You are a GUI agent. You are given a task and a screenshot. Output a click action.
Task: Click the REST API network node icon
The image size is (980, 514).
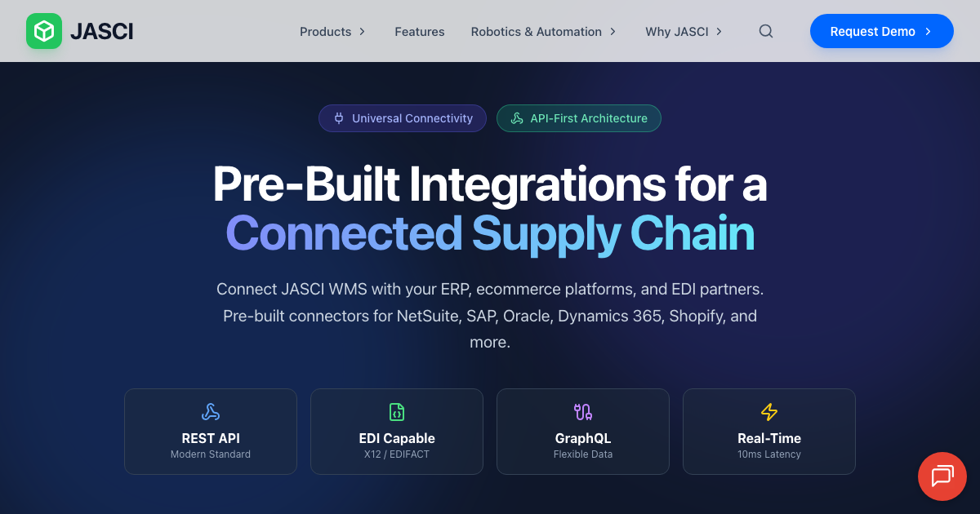tap(211, 411)
